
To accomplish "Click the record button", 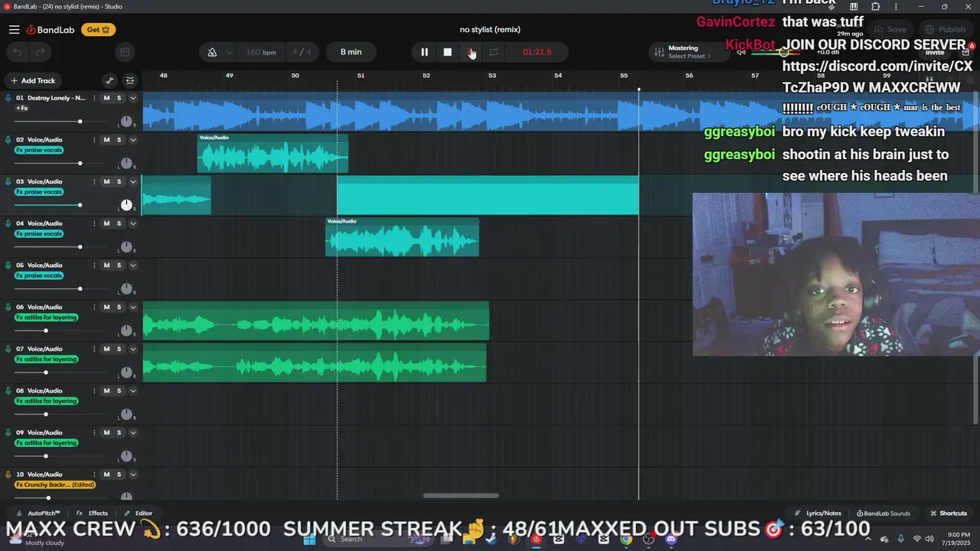I will tap(470, 52).
